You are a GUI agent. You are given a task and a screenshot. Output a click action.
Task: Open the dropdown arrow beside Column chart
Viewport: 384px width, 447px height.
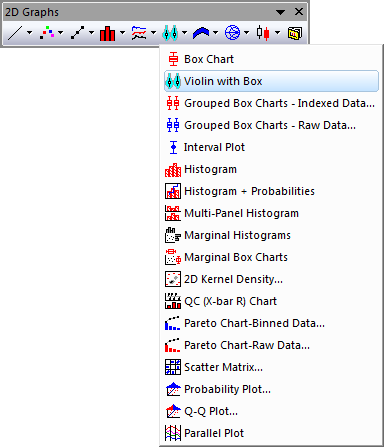pyautogui.click(x=122, y=33)
